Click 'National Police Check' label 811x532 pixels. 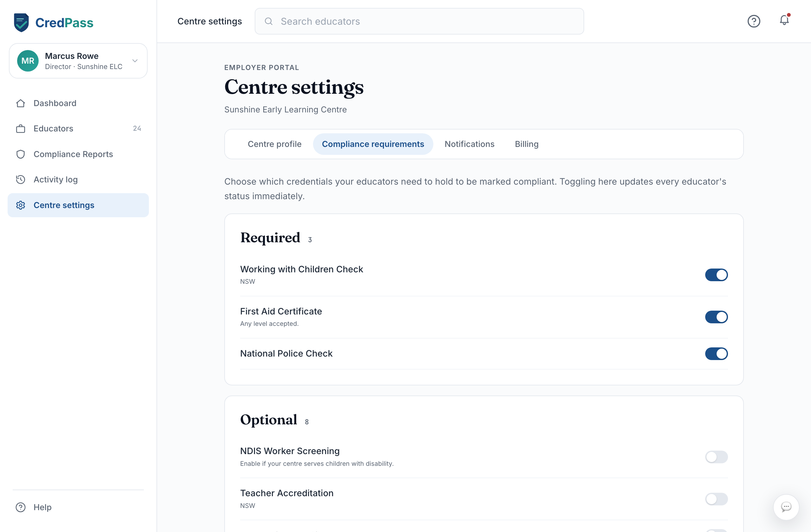(286, 353)
